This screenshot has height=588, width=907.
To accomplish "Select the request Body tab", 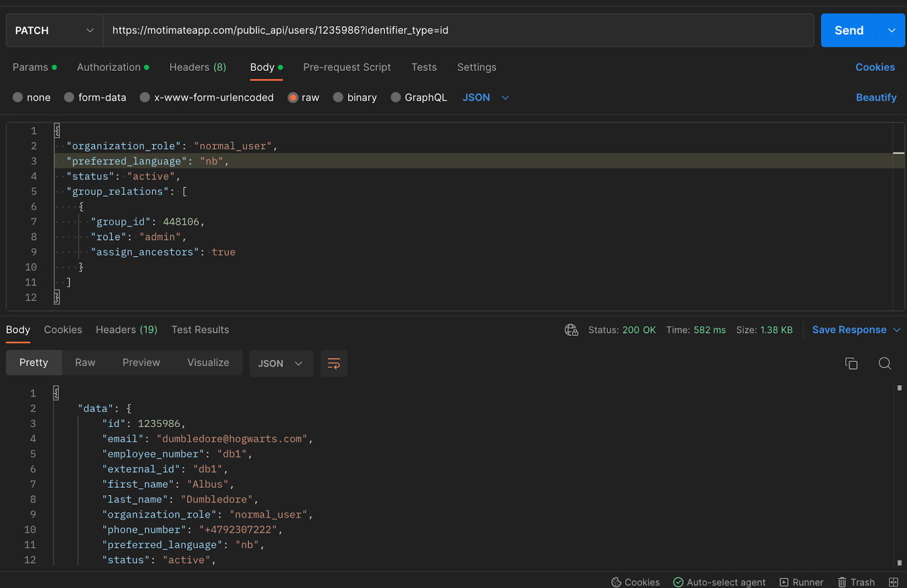I will pos(266,67).
